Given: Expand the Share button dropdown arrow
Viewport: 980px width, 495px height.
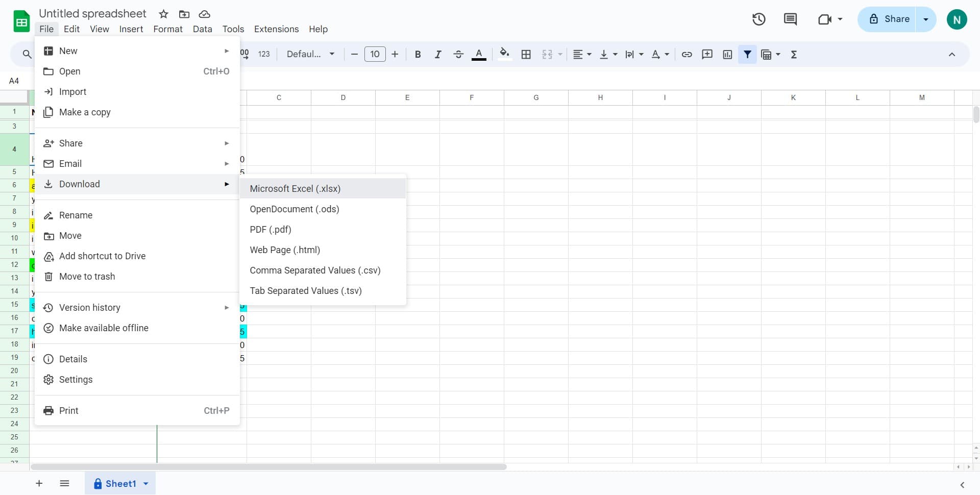Looking at the screenshot, I should point(925,19).
